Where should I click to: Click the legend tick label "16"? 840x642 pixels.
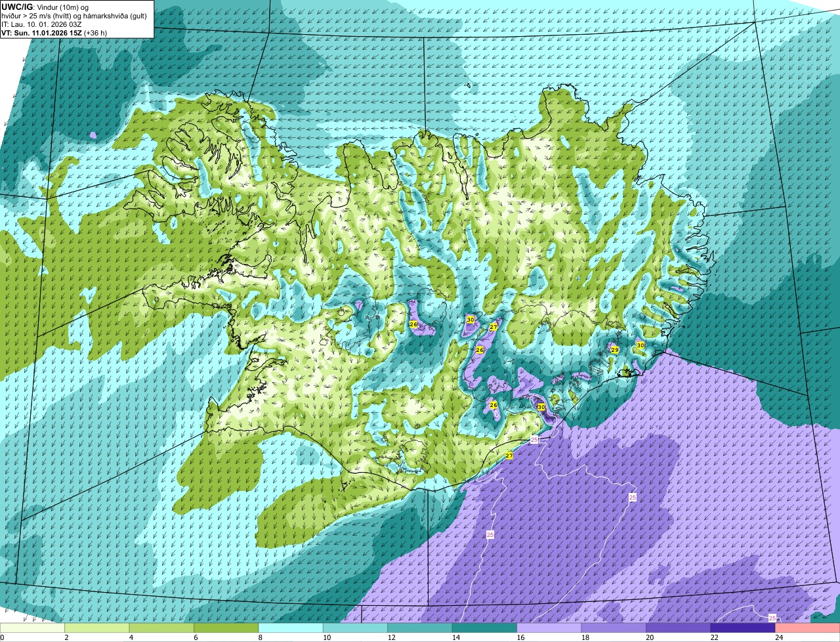[x=520, y=637]
